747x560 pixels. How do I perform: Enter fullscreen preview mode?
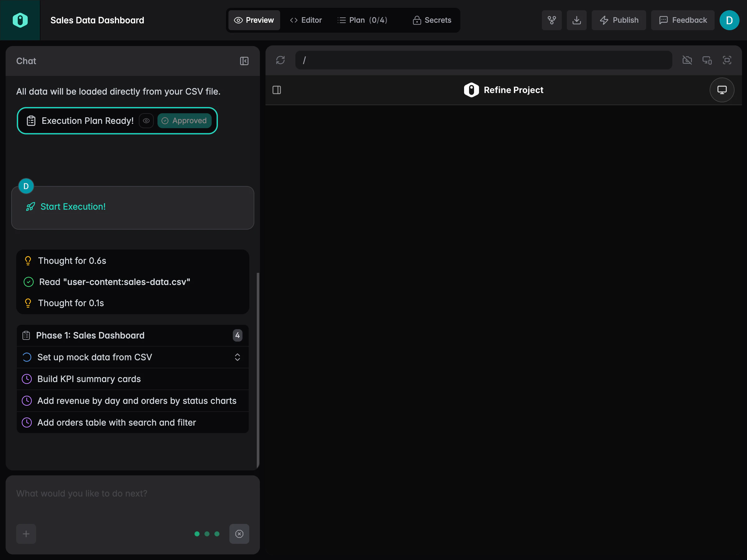pyautogui.click(x=727, y=60)
